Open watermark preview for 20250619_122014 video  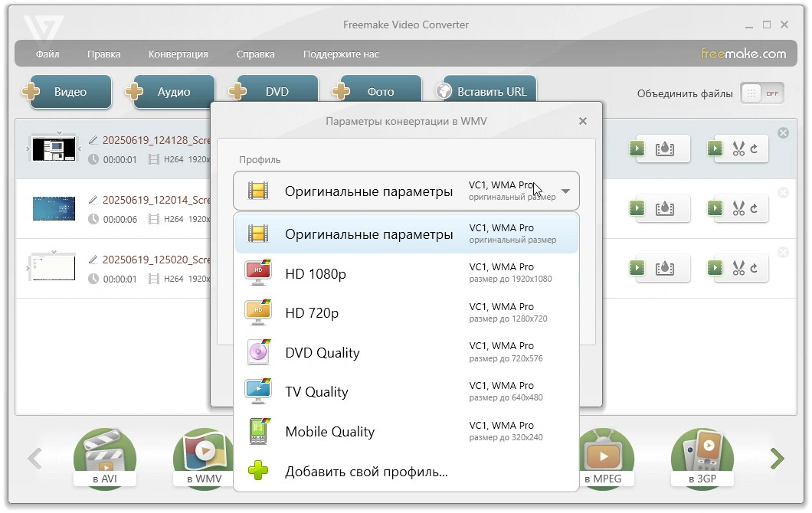(x=660, y=208)
